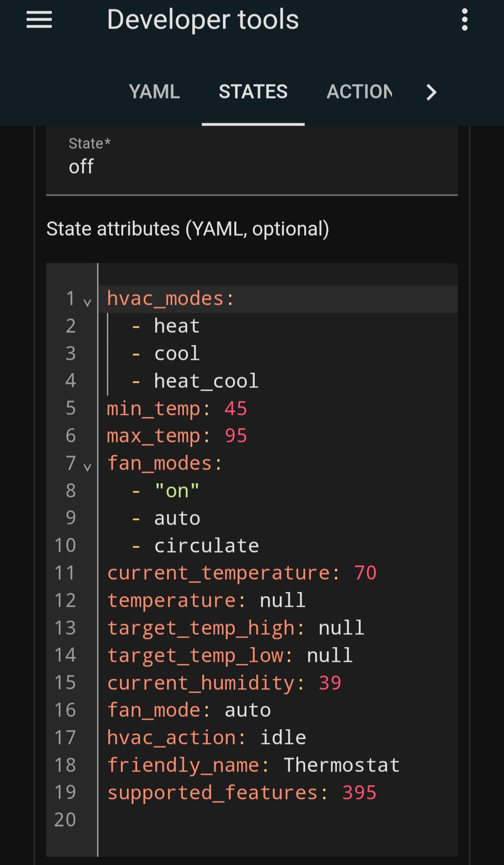This screenshot has width=504, height=865.
Task: Open the three-dot overflow menu
Action: (x=464, y=20)
